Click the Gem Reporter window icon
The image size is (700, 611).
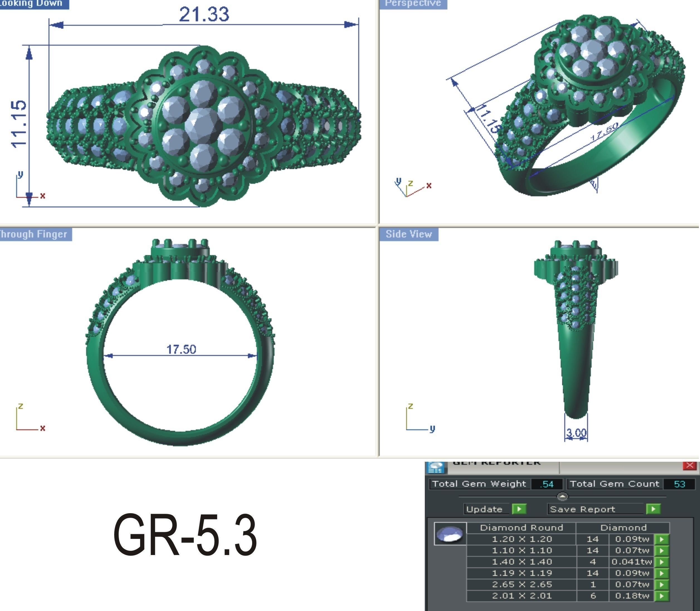click(436, 468)
